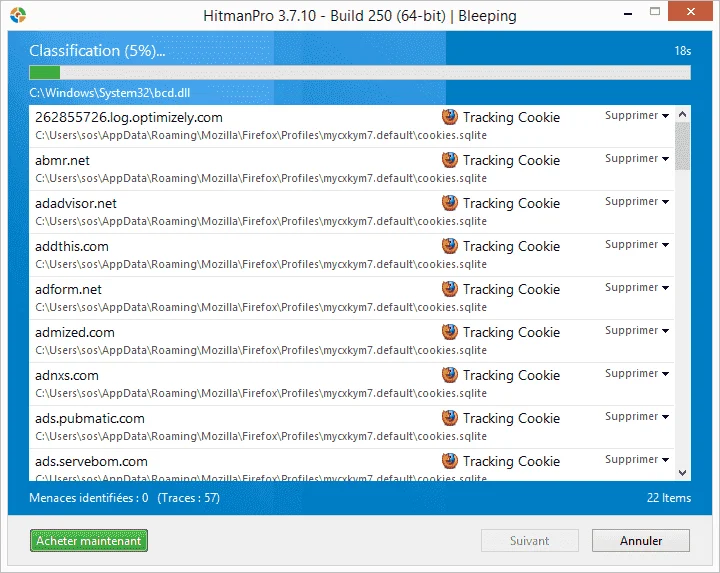Click Firefox icon beside 262855726.log.optimizely.com

coord(450,117)
